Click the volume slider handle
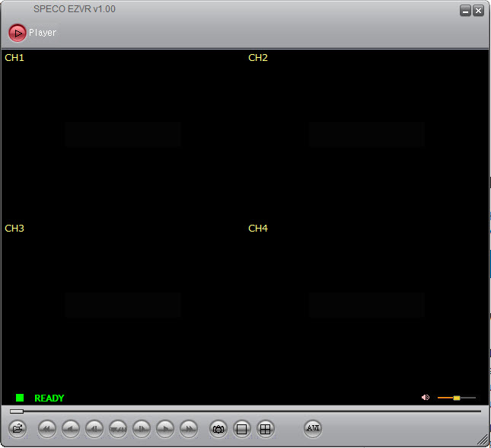Image resolution: width=491 pixels, height=448 pixels. coord(457,398)
